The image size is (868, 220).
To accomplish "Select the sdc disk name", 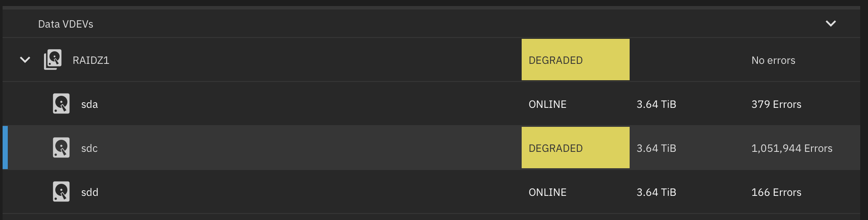I will click(89, 148).
